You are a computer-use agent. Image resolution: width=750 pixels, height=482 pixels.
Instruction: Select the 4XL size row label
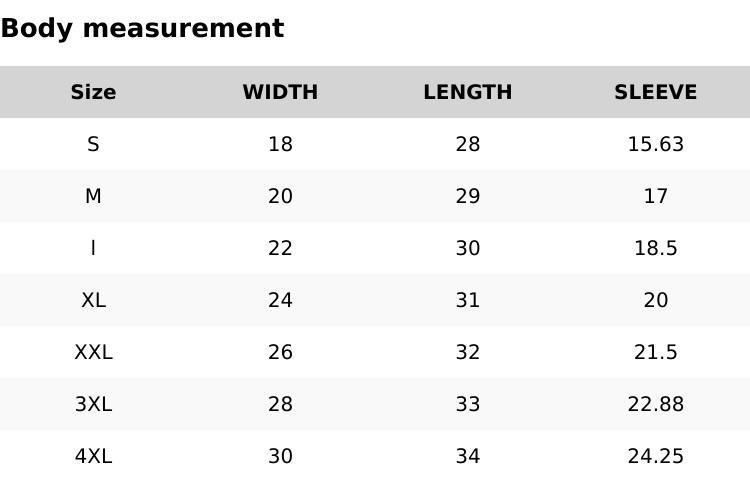(x=93, y=456)
